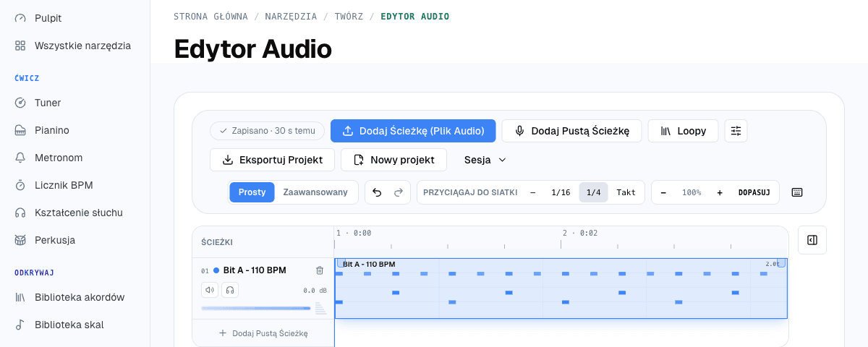Click Dodaj Ścieżkę (Plik Audio) button

(413, 131)
